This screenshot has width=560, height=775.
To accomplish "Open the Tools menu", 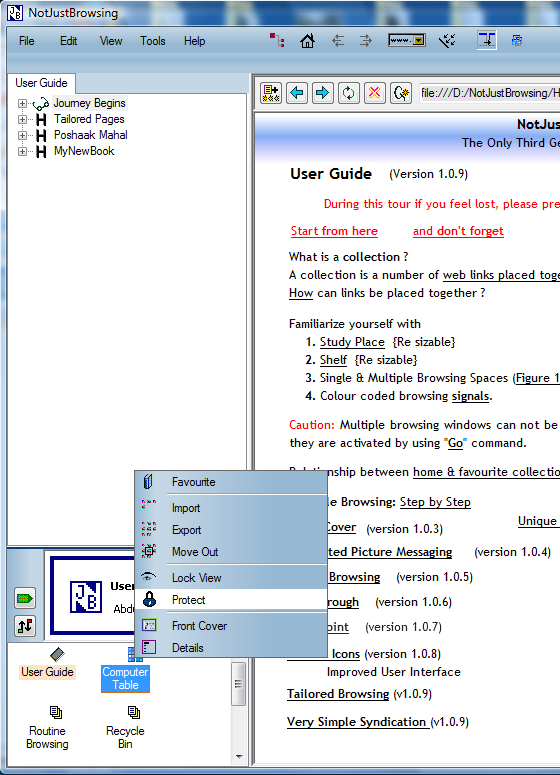I will [153, 41].
